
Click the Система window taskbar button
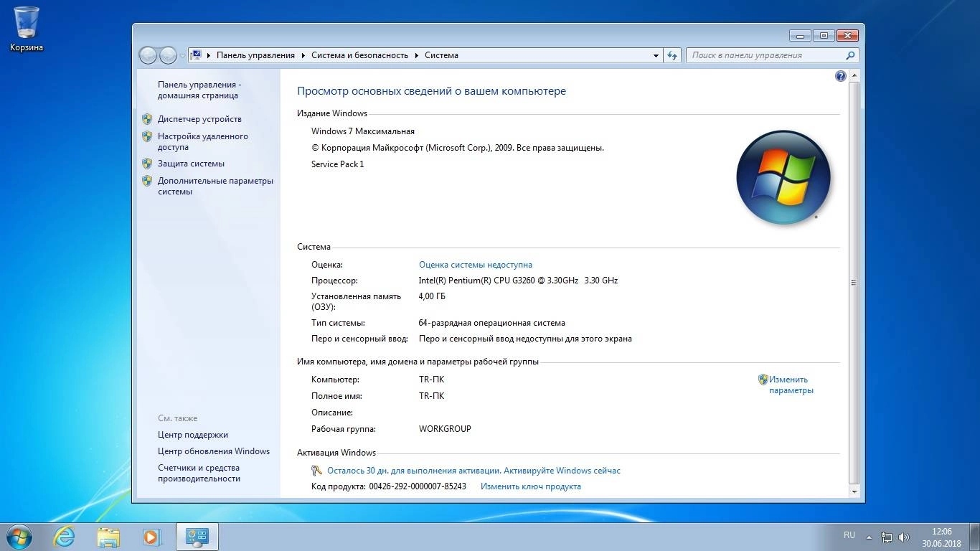tap(197, 537)
